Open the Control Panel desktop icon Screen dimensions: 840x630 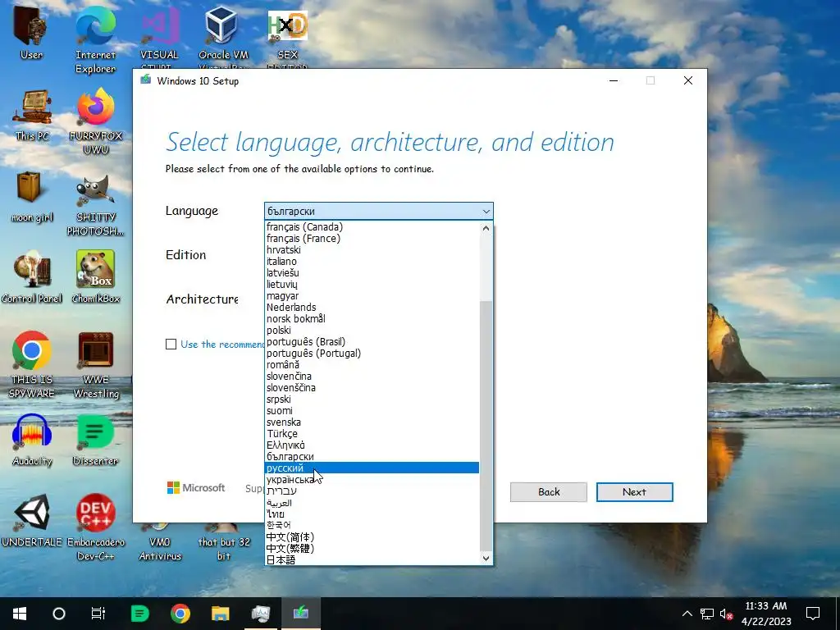pos(32,277)
